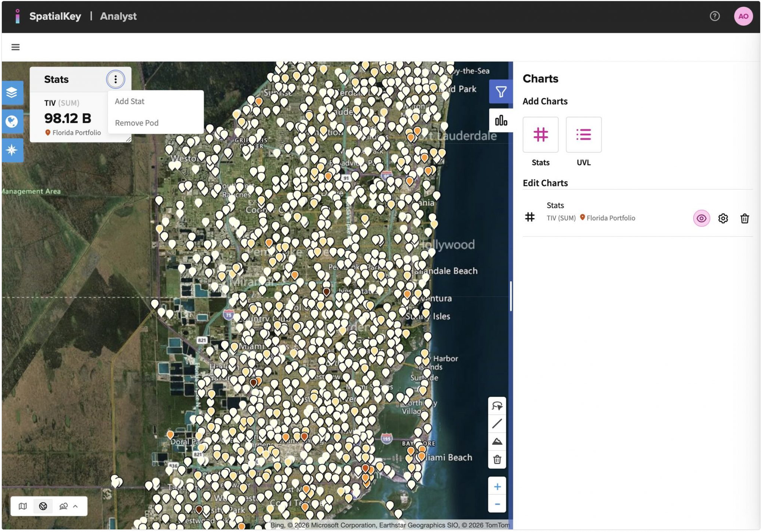This screenshot has width=762, height=532.
Task: Add a UVL chart
Action: [583, 135]
